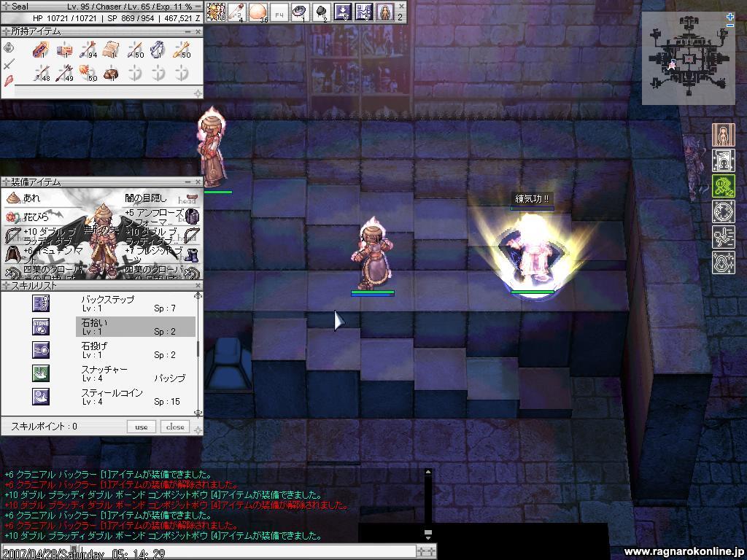Image resolution: width=747 pixels, height=560 pixels.
Task: Pick the golden arrow stack showing 50
Action: (182, 49)
